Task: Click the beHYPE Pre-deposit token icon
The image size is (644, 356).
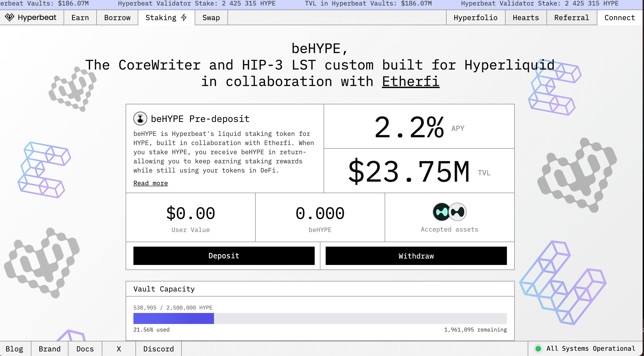Action: pos(140,119)
